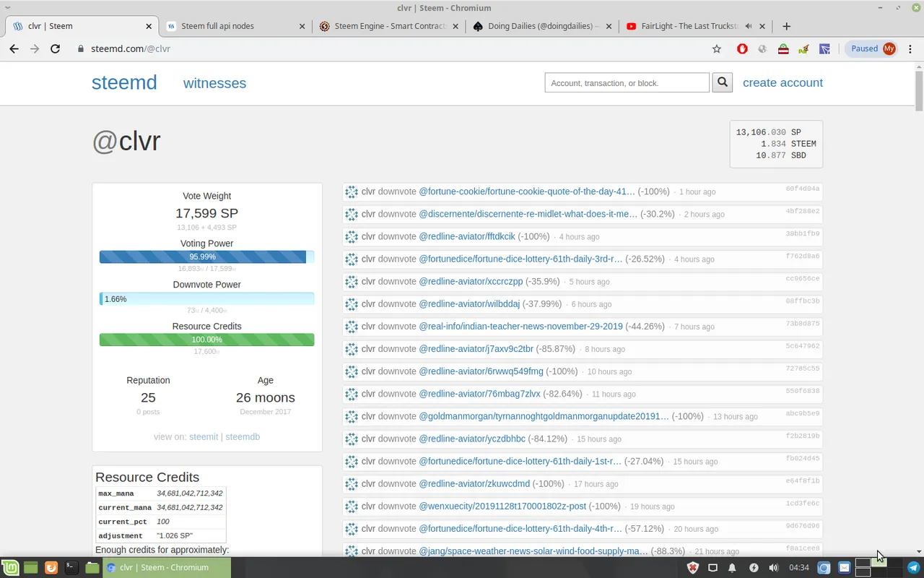Image resolution: width=924 pixels, height=578 pixels.
Task: Open the power lightning tray icon
Action: pyautogui.click(x=754, y=568)
